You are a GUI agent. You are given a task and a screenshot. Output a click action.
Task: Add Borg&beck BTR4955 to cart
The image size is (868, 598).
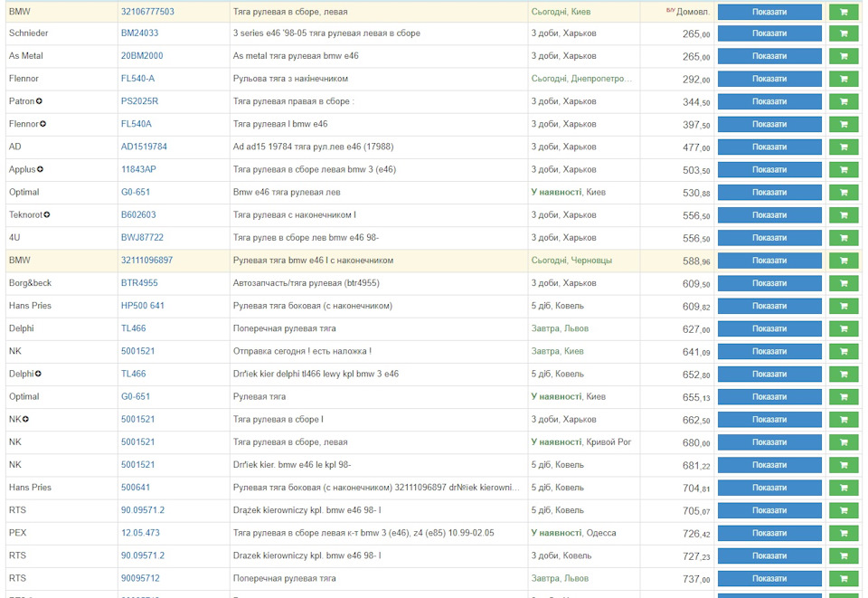(x=844, y=283)
